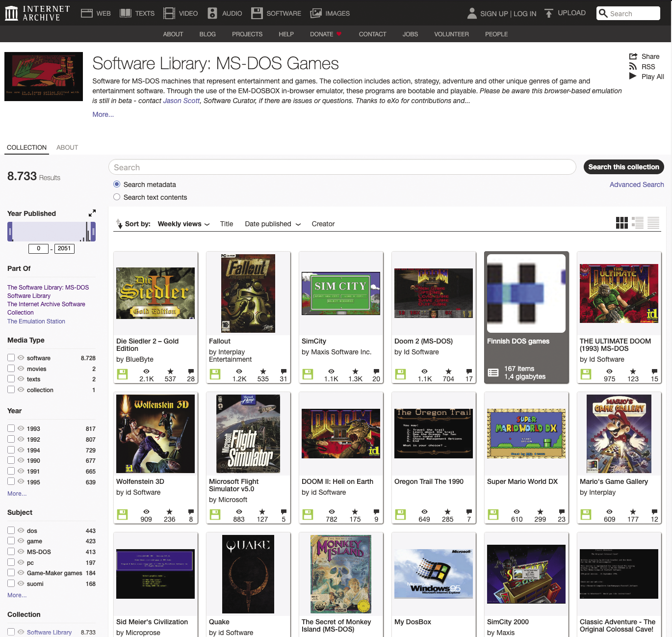Viewport: 672px width, 637px height.
Task: Open the Date published dropdown
Action: coord(272,224)
